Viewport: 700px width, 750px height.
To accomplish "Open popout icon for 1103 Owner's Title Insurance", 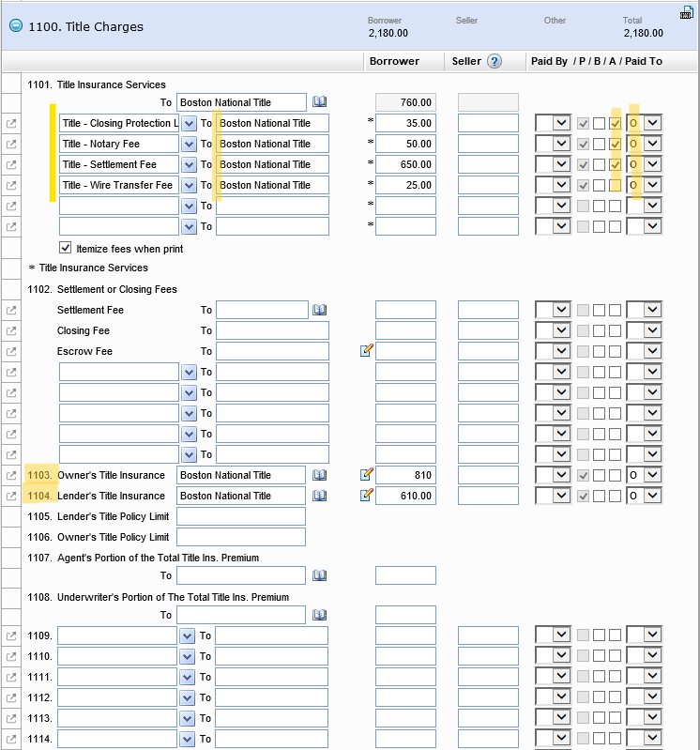I will pos(11,475).
